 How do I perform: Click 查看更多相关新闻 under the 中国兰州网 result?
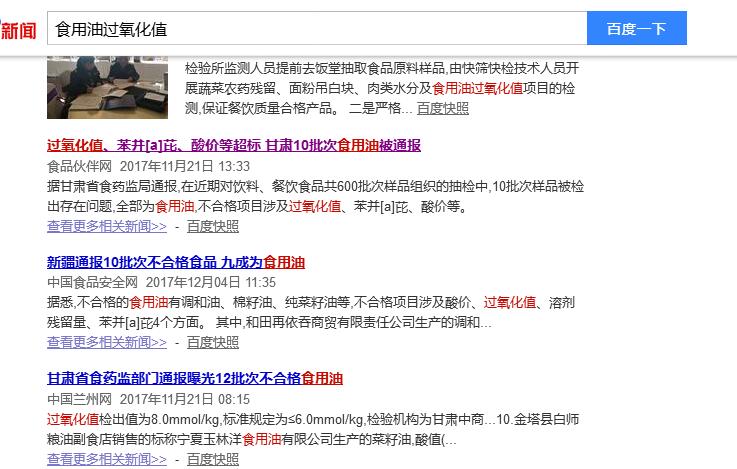[x=107, y=459]
